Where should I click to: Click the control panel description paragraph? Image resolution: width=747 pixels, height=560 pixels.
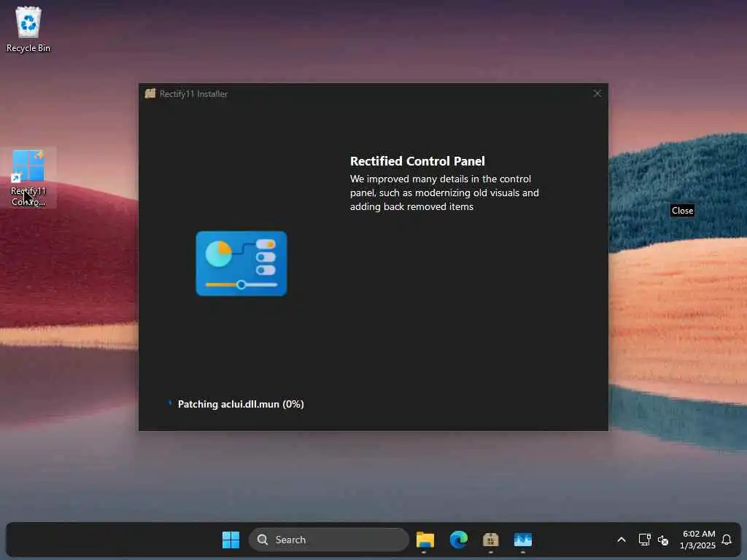coord(444,192)
